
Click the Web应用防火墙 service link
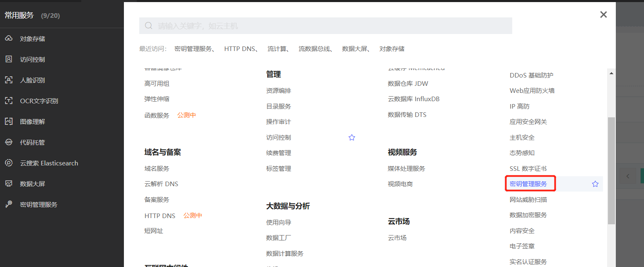[x=533, y=90]
